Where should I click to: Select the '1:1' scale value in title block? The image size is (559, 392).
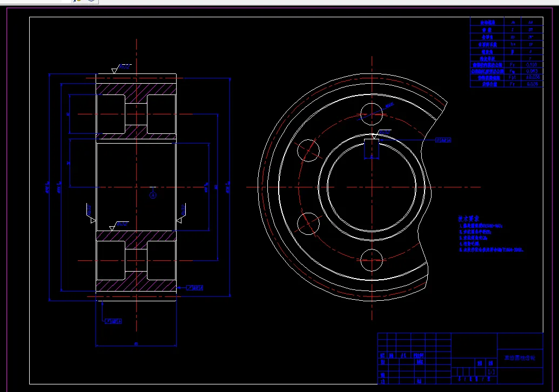coord(491,371)
